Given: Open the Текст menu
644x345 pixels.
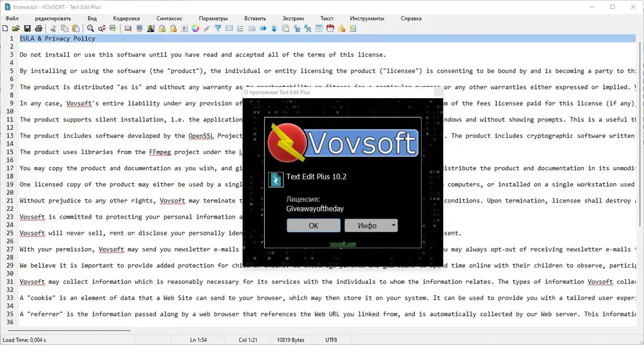Looking at the screenshot, I should (x=327, y=19).
